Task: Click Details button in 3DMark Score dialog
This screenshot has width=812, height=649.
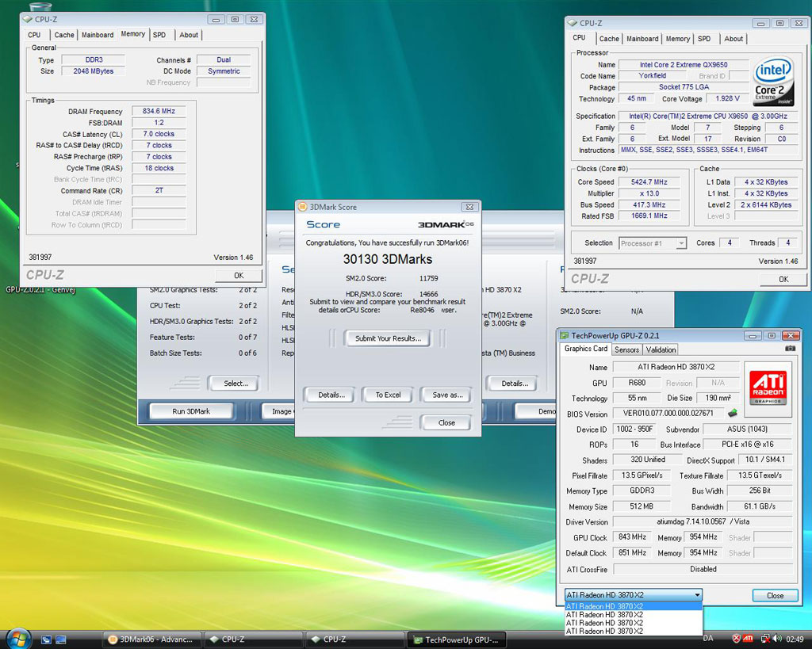Action: click(x=331, y=395)
